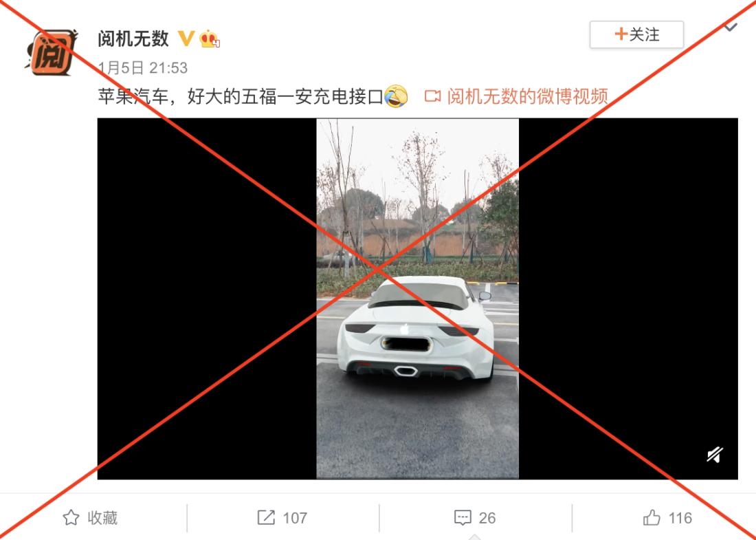Unmute the video with speaker icon
The width and height of the screenshot is (756, 540).
pos(715,455)
